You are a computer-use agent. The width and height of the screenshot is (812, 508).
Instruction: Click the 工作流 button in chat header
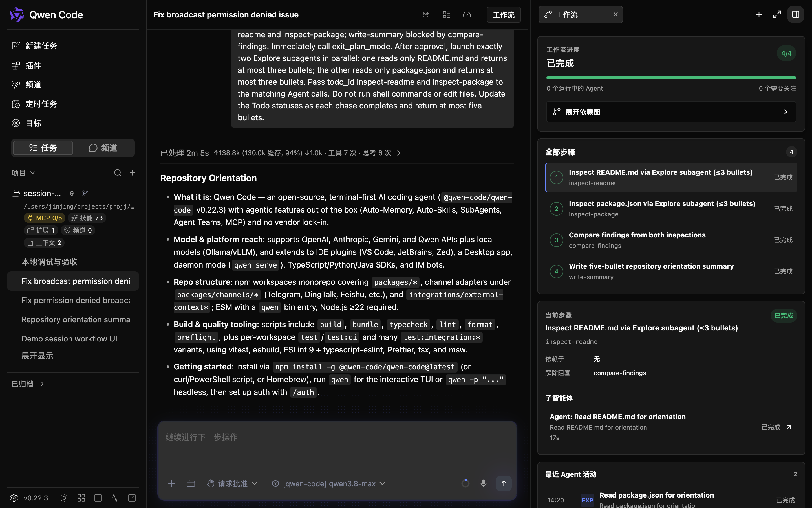(504, 15)
